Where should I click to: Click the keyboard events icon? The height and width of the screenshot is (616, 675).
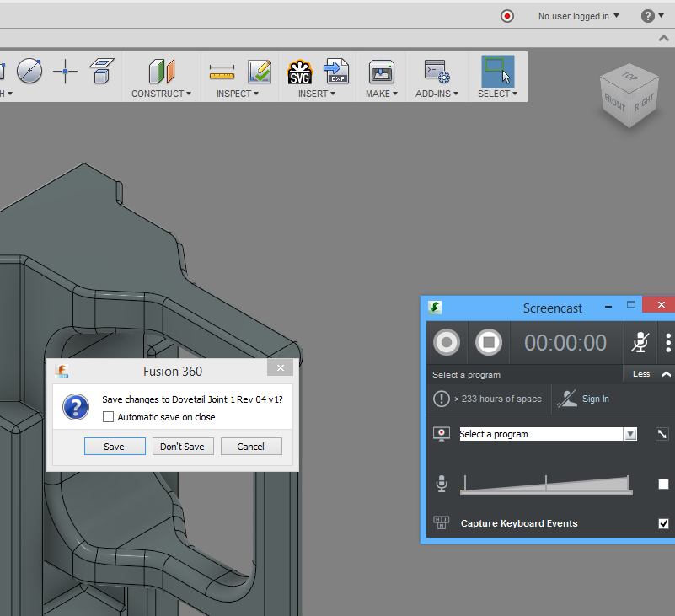pos(442,522)
